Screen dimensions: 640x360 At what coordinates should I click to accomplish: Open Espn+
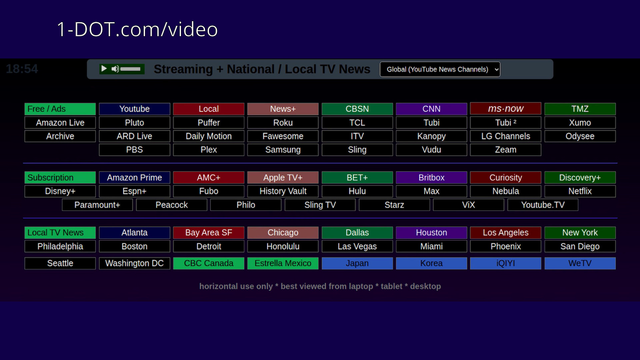click(134, 191)
